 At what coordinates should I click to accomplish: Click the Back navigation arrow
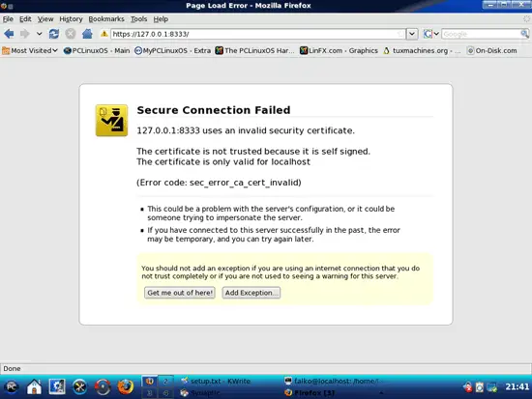(x=9, y=34)
